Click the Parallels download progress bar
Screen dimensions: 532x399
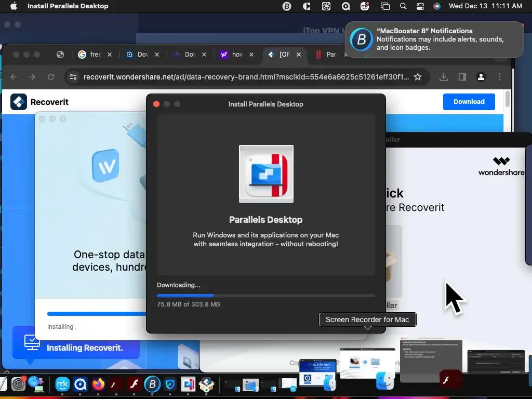point(266,296)
